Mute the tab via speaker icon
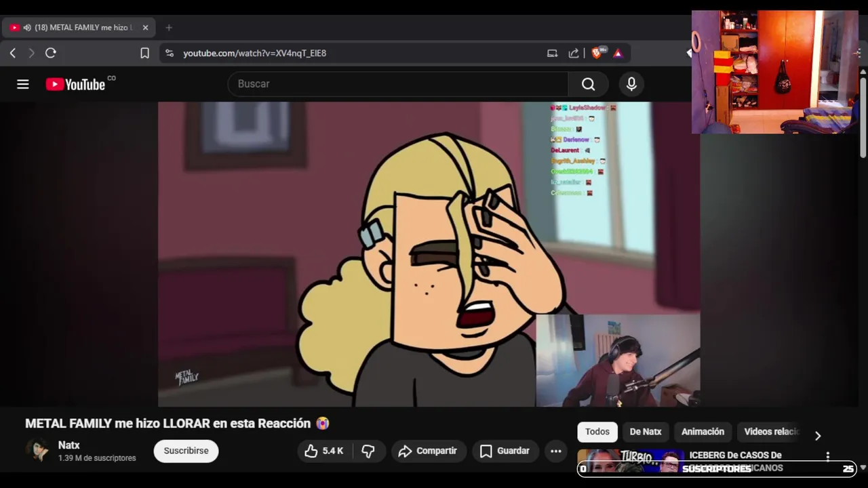The width and height of the screenshot is (868, 488). (x=27, y=28)
